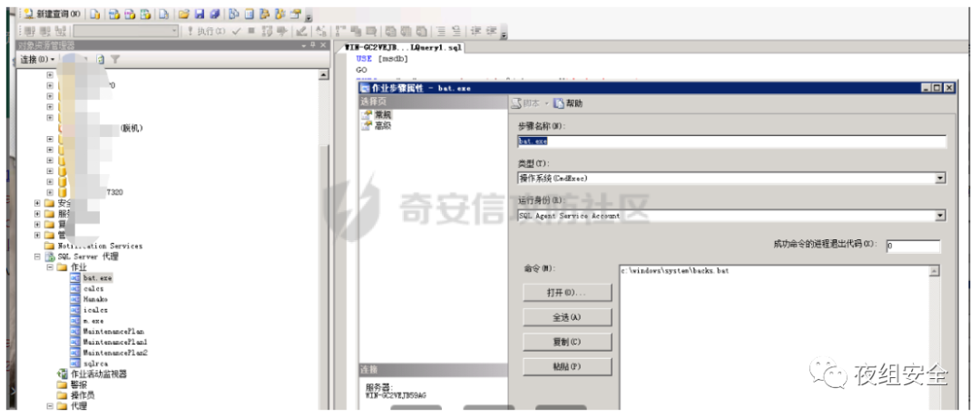This screenshot has height=417, width=980.
Task: Collapse the 代理 folder node
Action: [50, 406]
